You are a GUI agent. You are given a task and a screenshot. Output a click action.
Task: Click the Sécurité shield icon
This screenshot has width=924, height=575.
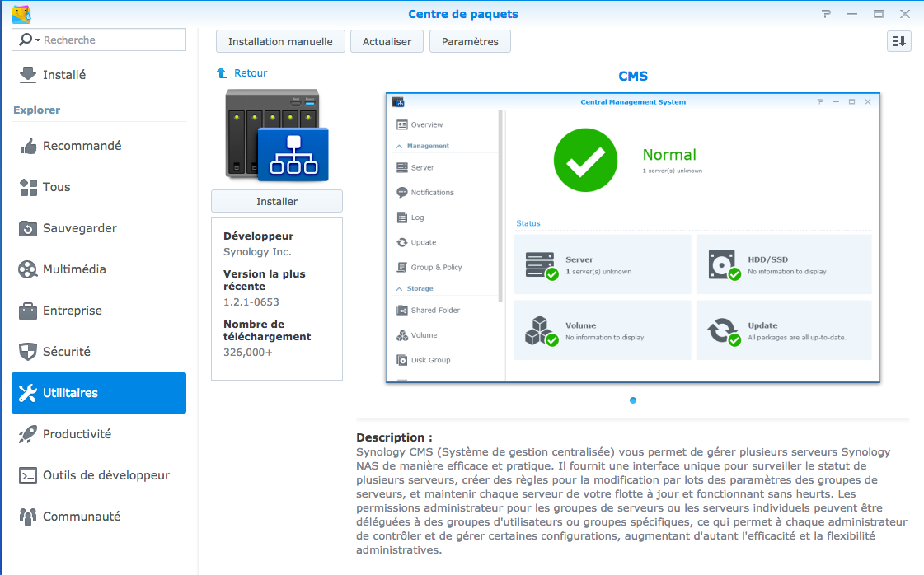tap(28, 352)
